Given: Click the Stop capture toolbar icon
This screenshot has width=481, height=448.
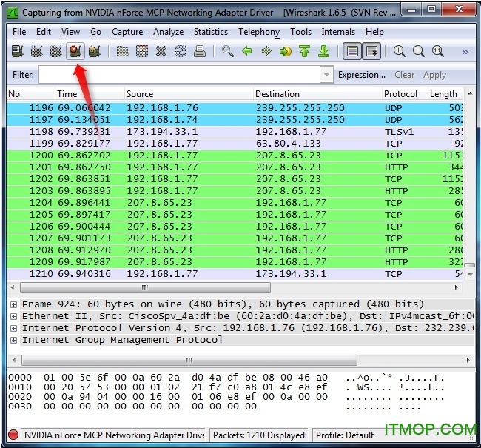Looking at the screenshot, I should [74, 52].
